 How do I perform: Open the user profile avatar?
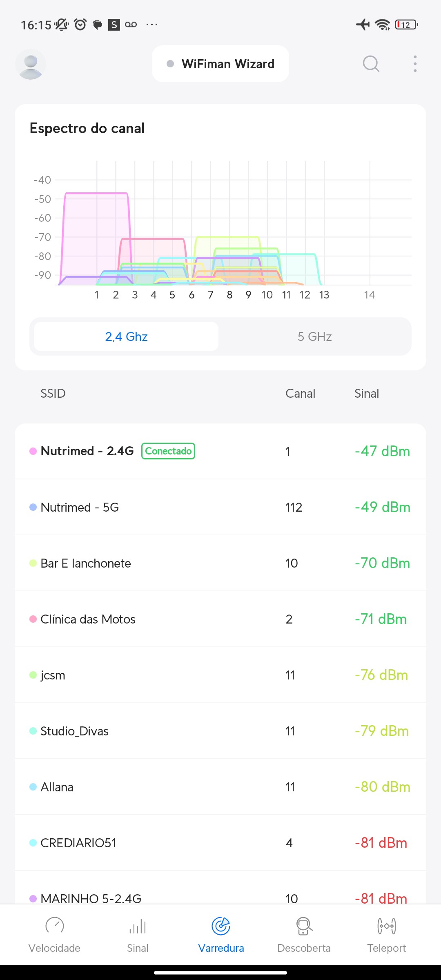pos(31,64)
